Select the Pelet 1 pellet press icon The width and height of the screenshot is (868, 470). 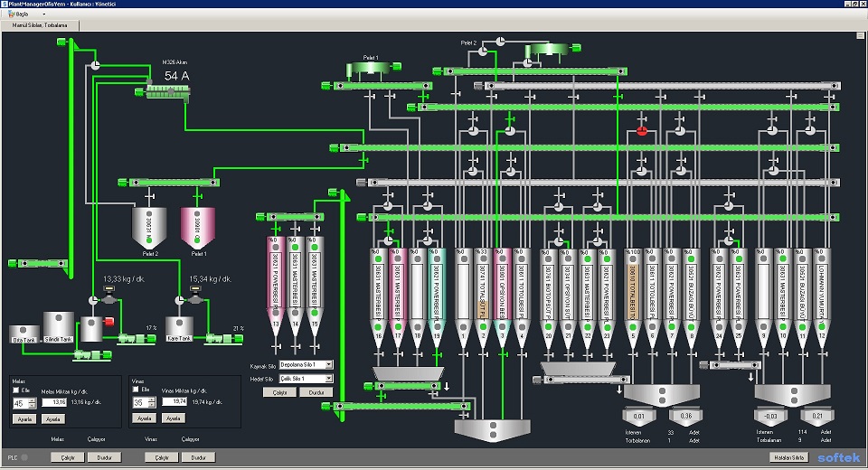[369, 70]
